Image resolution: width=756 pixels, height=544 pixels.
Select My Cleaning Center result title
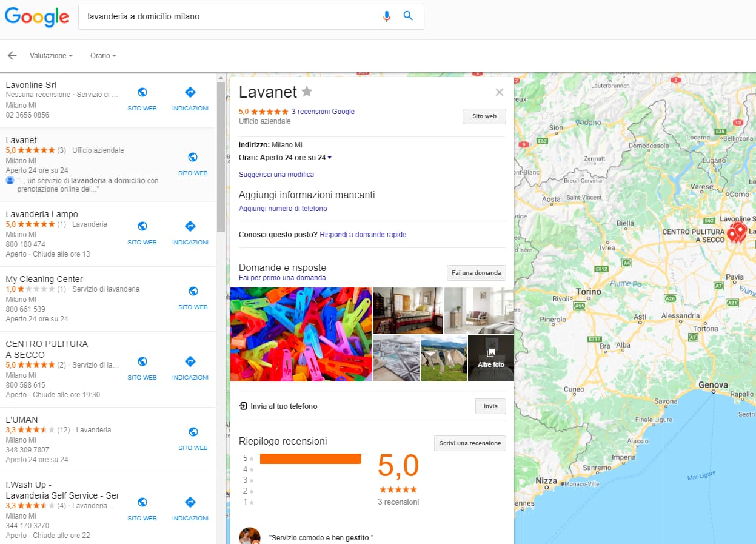click(x=44, y=279)
